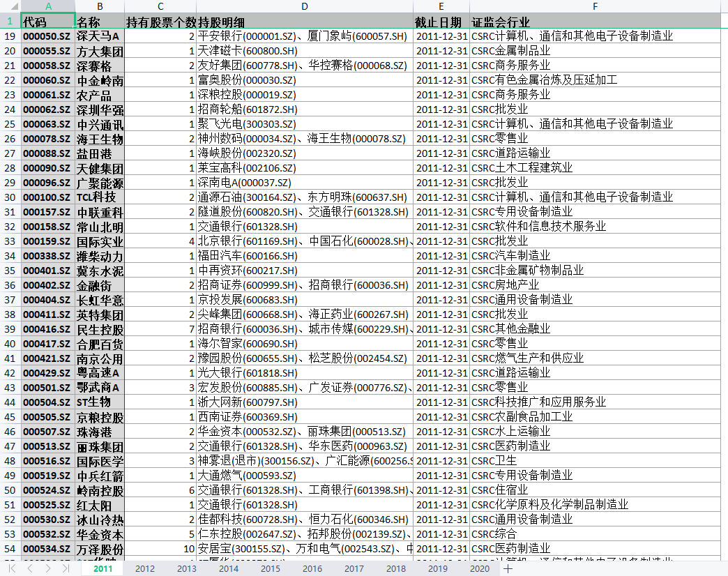
Task: Add a new sheet with plus icon
Action: (508, 568)
